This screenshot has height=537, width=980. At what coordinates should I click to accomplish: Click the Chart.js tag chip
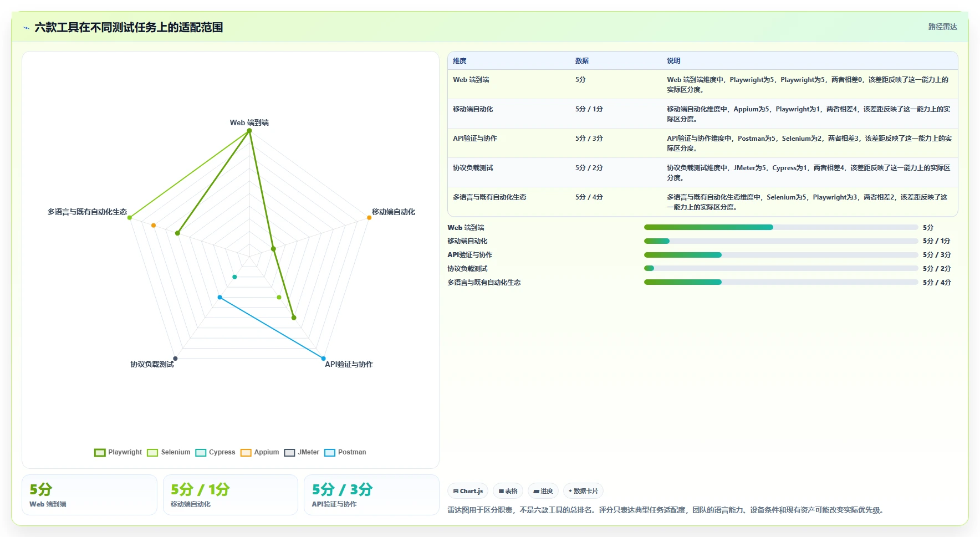pos(468,491)
